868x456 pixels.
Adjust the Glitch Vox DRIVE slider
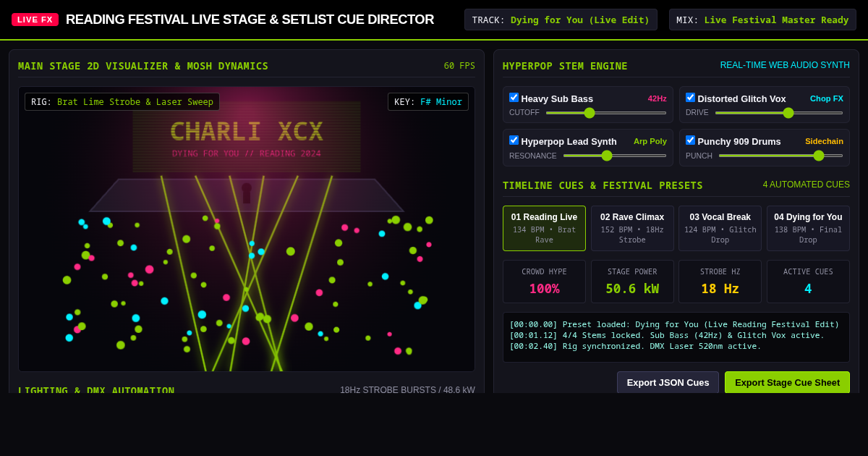click(779, 113)
